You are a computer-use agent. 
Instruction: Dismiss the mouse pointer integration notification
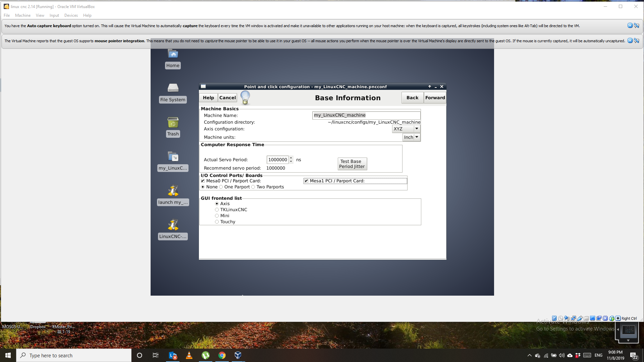(630, 41)
